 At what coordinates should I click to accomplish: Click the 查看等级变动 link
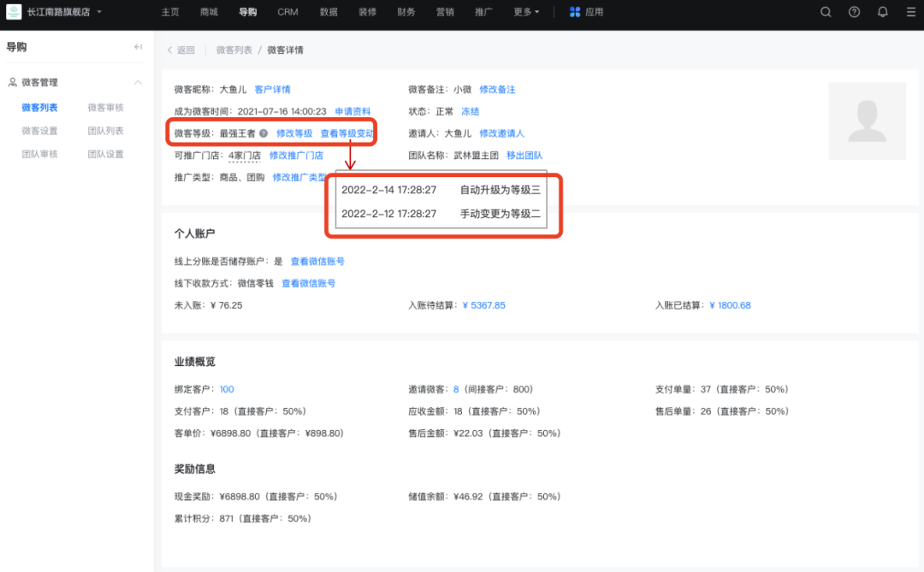(x=347, y=133)
